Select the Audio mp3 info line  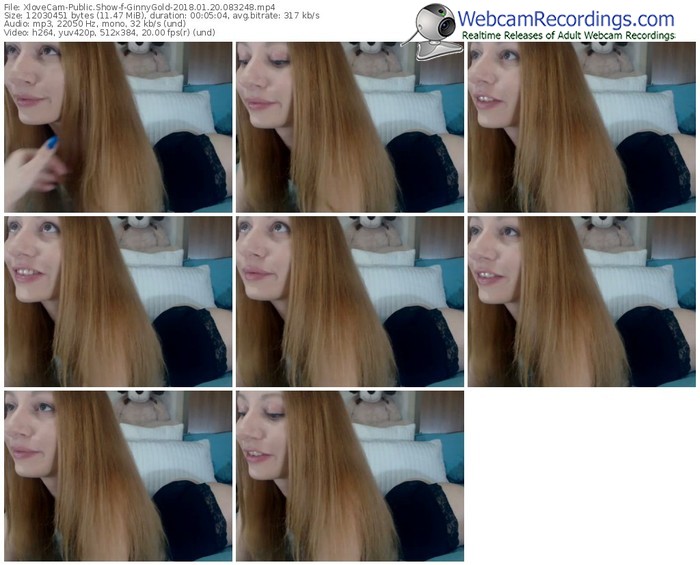(100, 26)
